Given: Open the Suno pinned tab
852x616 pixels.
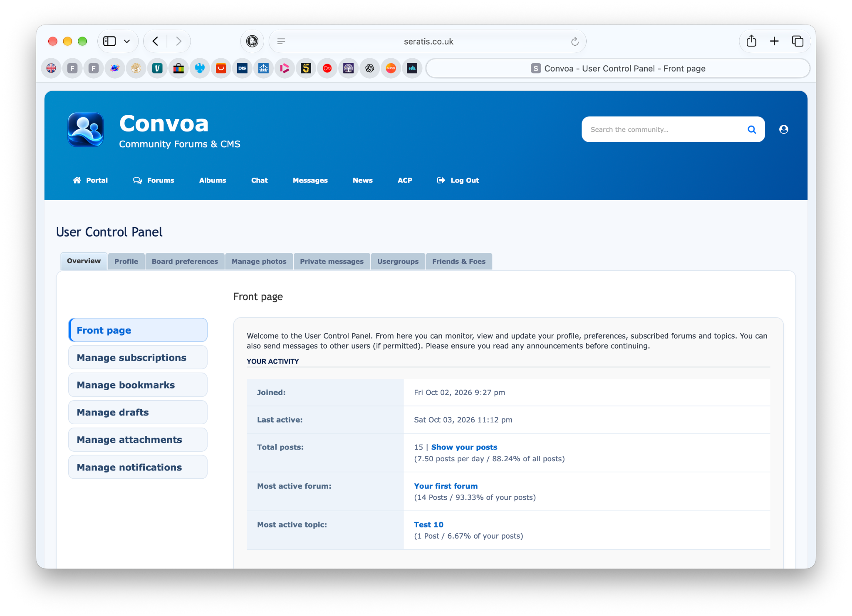Looking at the screenshot, I should (x=391, y=68).
